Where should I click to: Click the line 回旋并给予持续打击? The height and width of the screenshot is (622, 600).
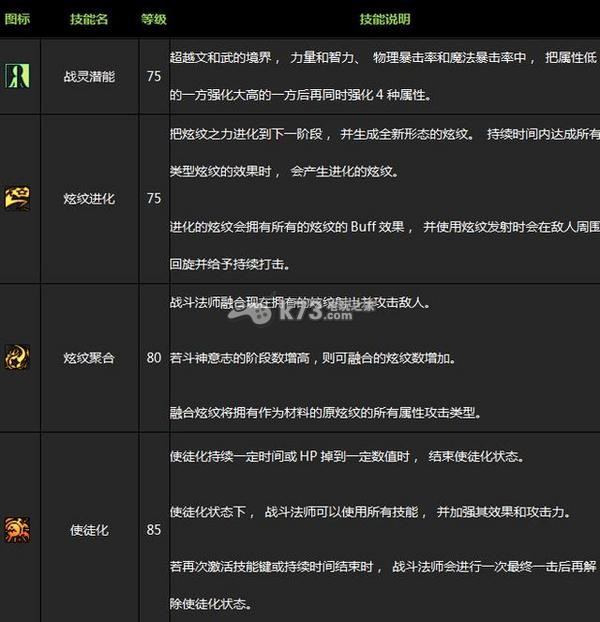(230, 264)
